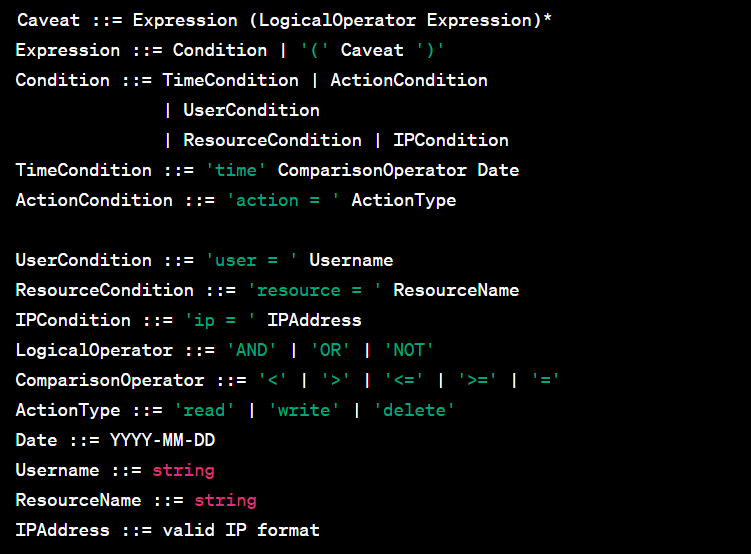Click the green 'time' literal
Viewport: 751px width, 554px height.
[235, 170]
